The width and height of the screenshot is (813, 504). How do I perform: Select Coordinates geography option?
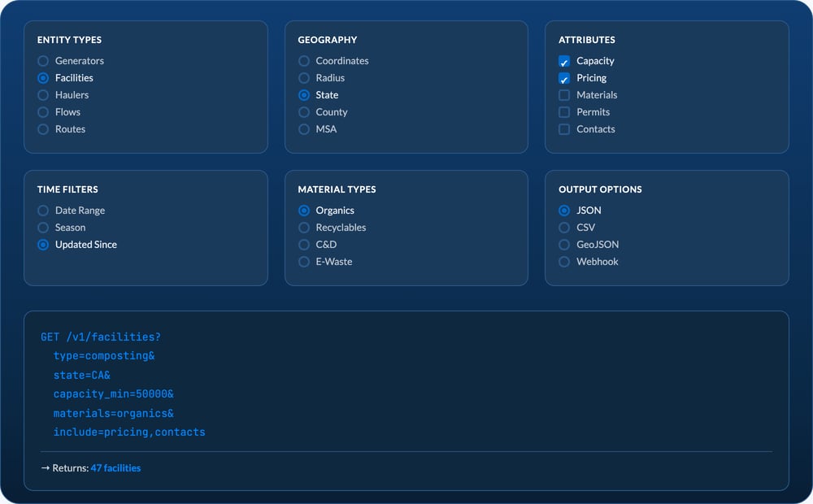tap(304, 61)
